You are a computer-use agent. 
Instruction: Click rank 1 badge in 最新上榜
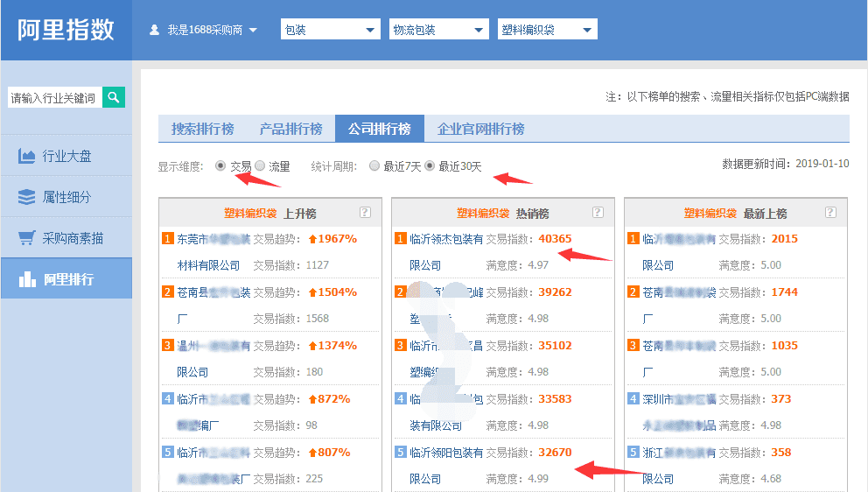pyautogui.click(x=633, y=238)
